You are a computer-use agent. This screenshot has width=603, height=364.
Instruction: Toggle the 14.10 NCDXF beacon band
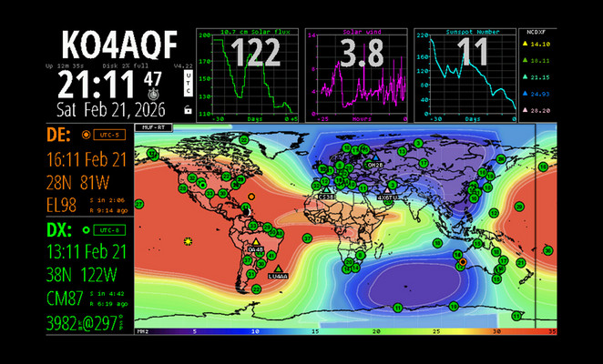click(x=538, y=43)
